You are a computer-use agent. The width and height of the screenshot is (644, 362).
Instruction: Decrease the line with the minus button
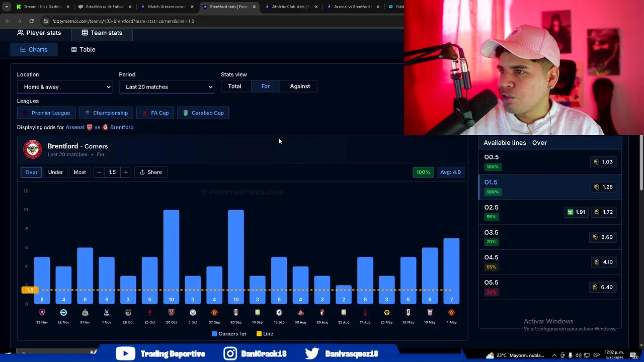coord(99,172)
